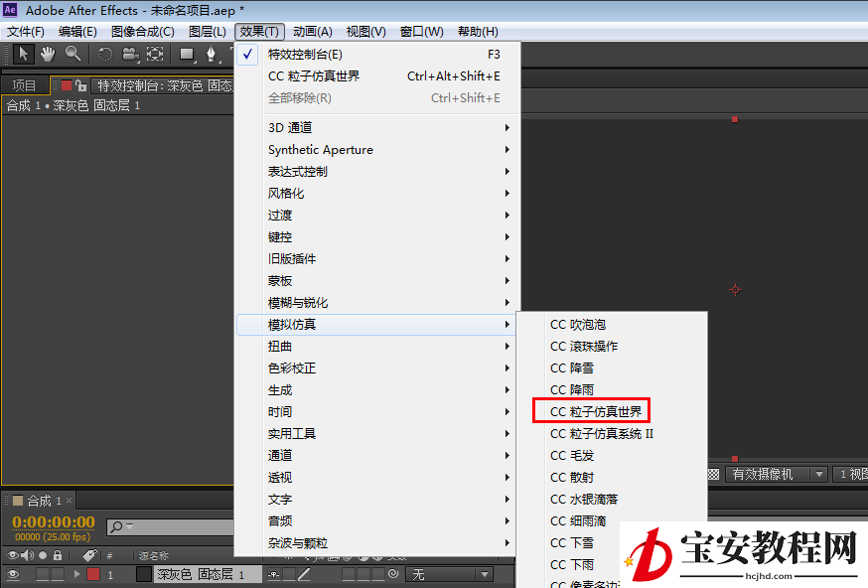Click the label tag column header icon

[89, 555]
